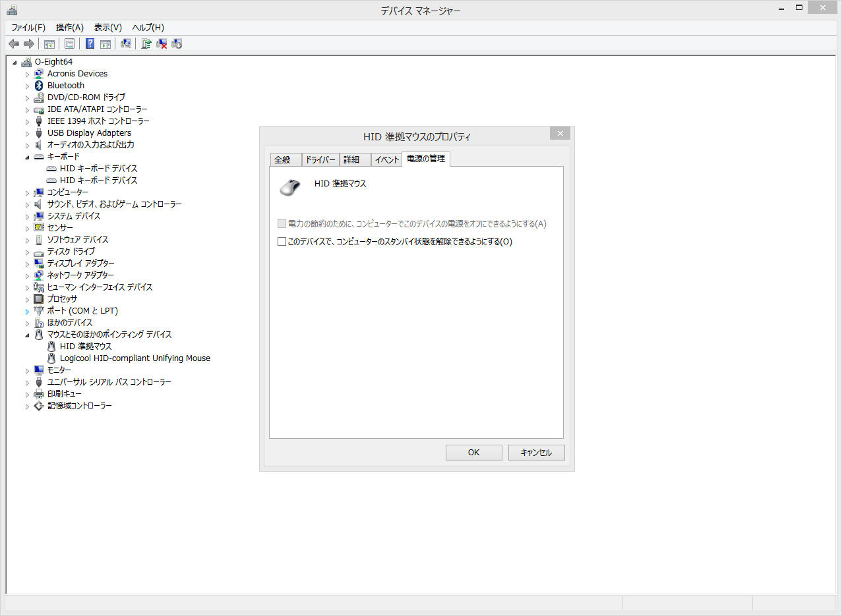The width and height of the screenshot is (842, 616).
Task: Enable the wake from standby checkbox
Action: pyautogui.click(x=282, y=242)
